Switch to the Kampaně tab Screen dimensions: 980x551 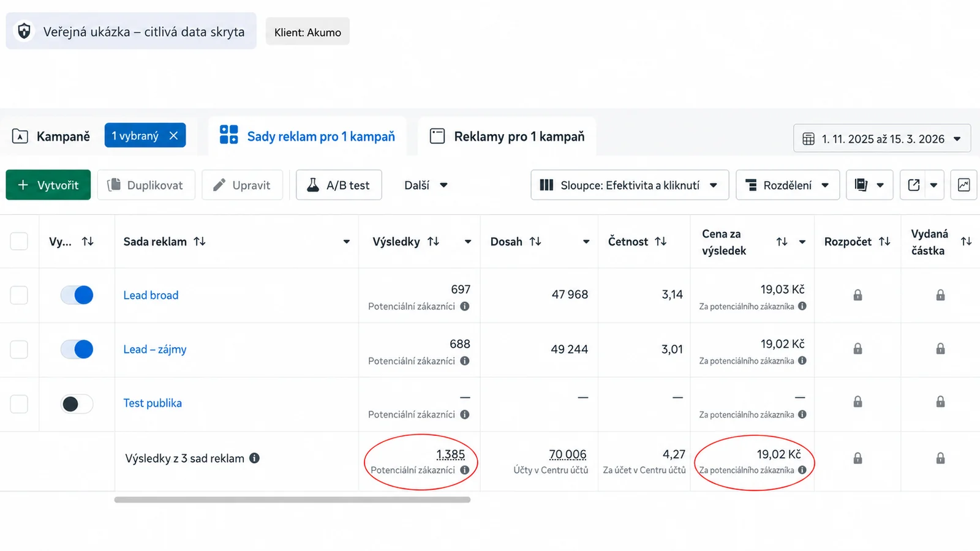(x=51, y=136)
